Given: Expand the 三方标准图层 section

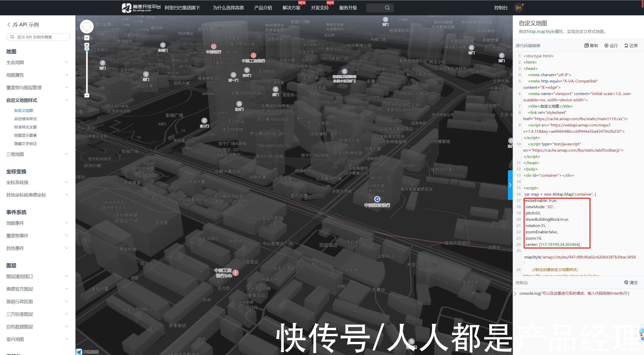Looking at the screenshot, I should coord(37,314).
